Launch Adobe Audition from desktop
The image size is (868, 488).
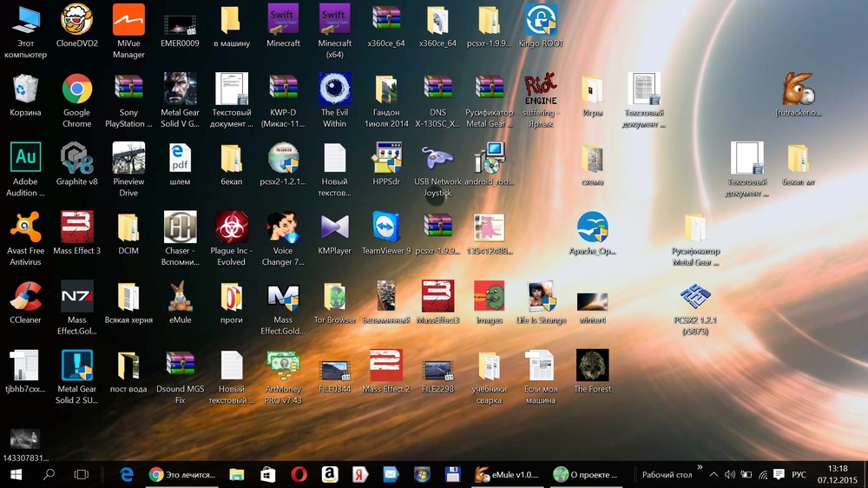pyautogui.click(x=25, y=159)
